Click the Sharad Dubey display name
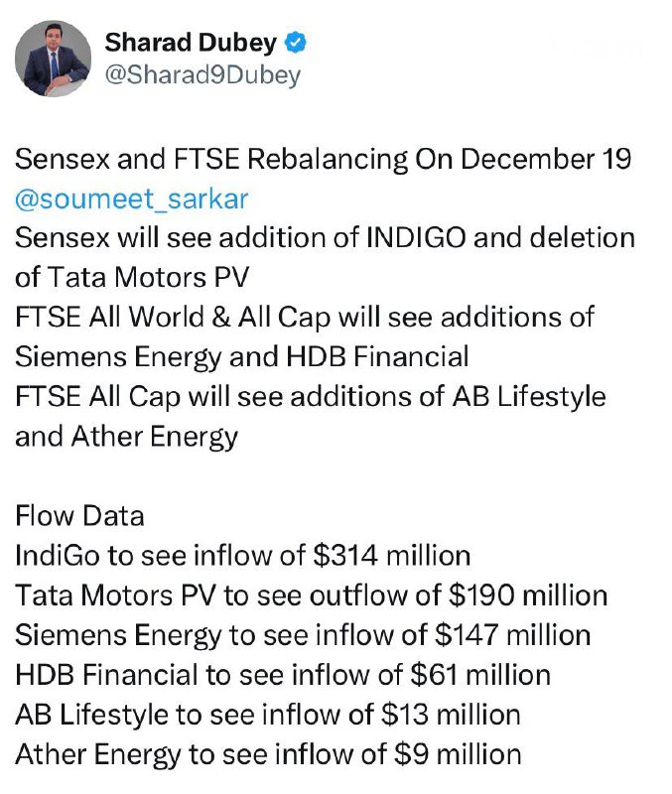The width and height of the screenshot is (672, 794). 192,43
